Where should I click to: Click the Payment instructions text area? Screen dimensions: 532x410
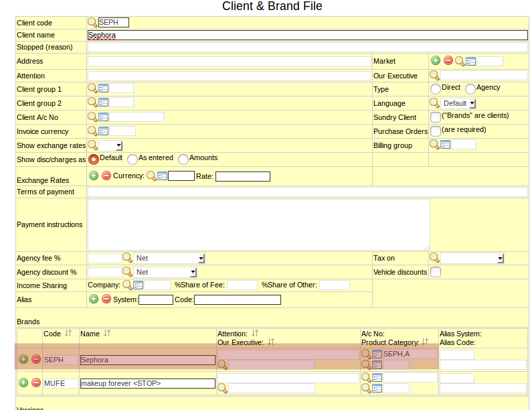click(x=258, y=224)
